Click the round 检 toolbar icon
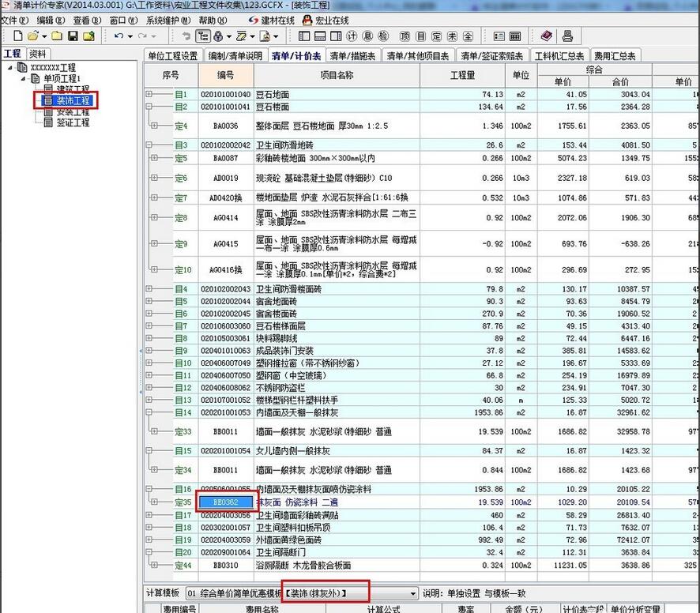The height and width of the screenshot is (613, 700). [x=383, y=36]
